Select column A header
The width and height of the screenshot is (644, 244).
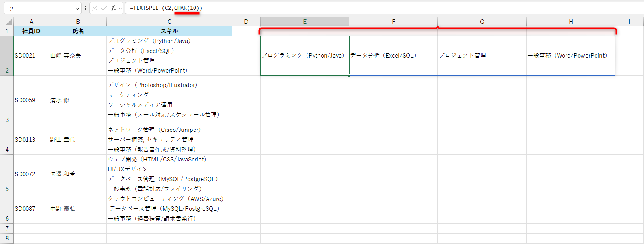click(x=32, y=22)
